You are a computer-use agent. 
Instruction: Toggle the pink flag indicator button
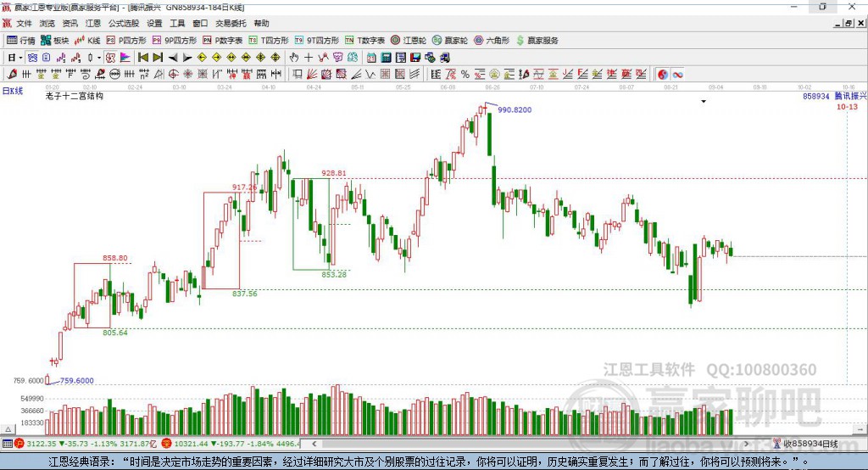tap(125, 58)
